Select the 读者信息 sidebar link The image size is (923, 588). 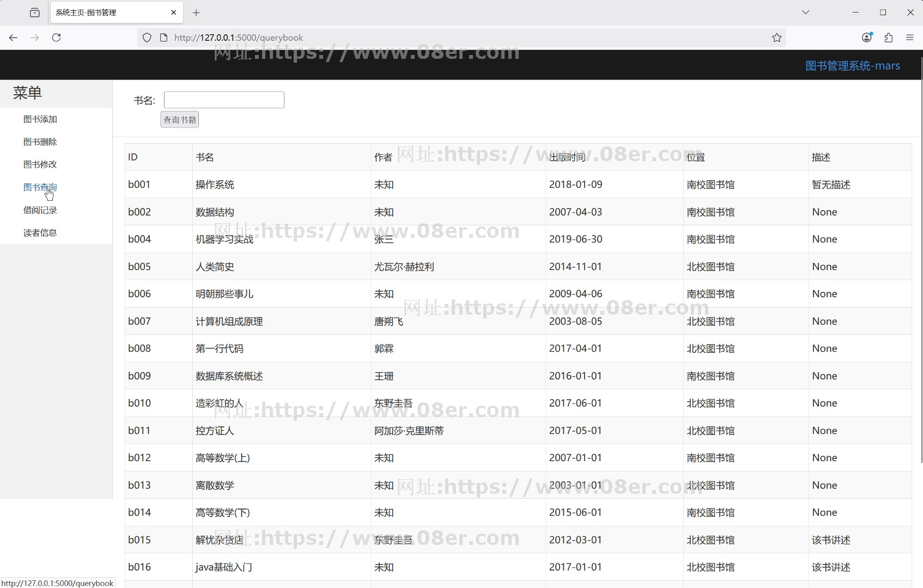40,232
